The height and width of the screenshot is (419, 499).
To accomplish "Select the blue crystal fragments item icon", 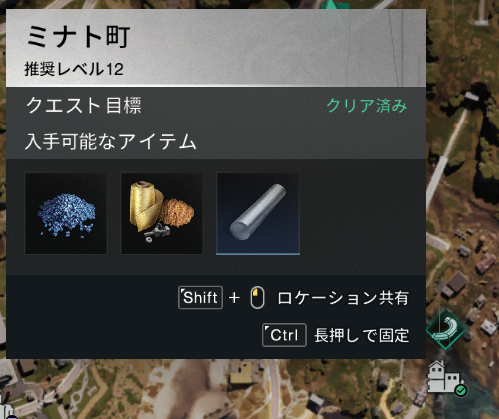I will click(66, 213).
